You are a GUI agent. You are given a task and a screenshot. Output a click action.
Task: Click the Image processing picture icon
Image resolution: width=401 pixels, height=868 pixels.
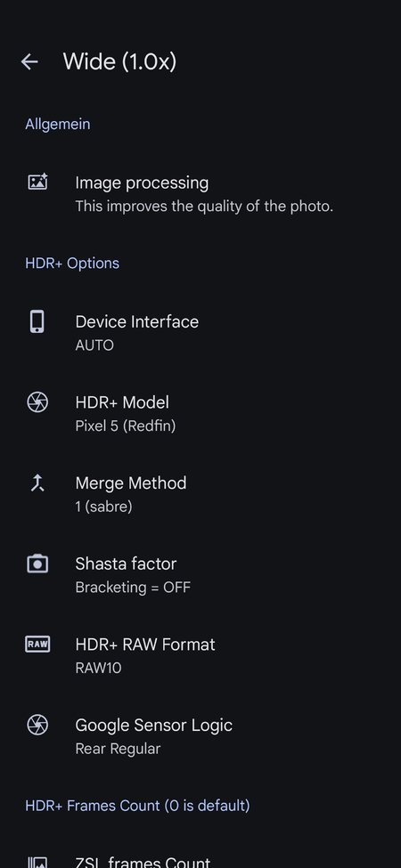(37, 183)
